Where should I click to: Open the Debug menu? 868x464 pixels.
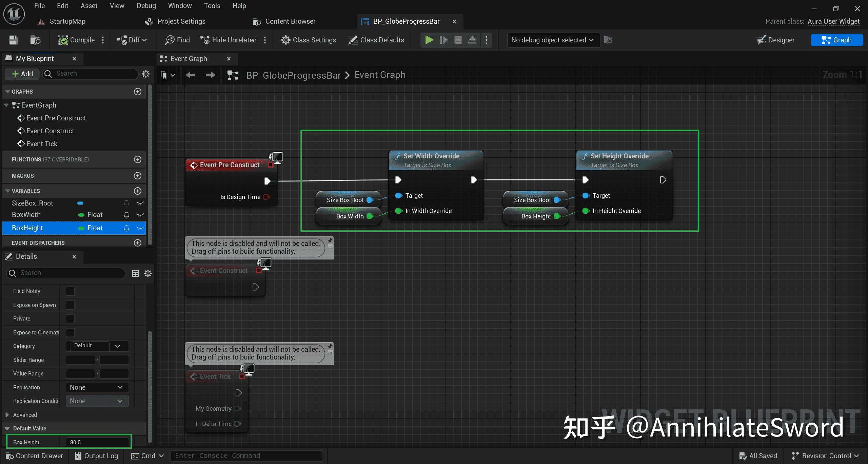[146, 5]
